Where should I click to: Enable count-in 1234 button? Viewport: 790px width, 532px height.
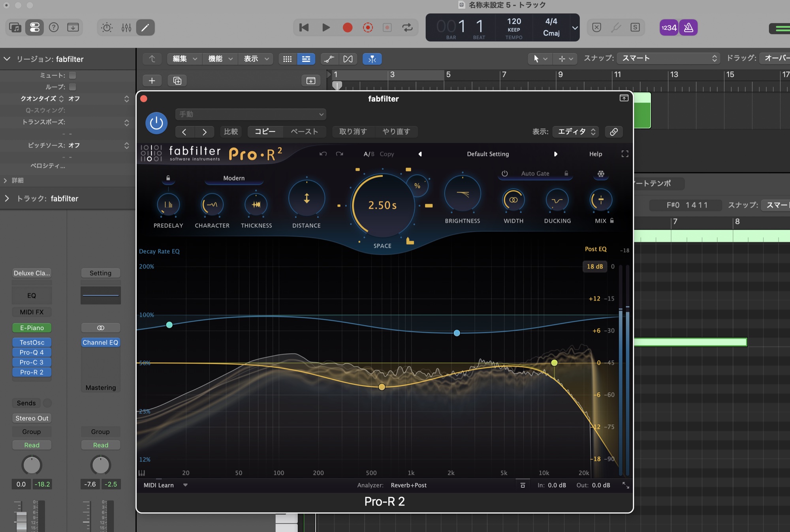click(x=669, y=27)
